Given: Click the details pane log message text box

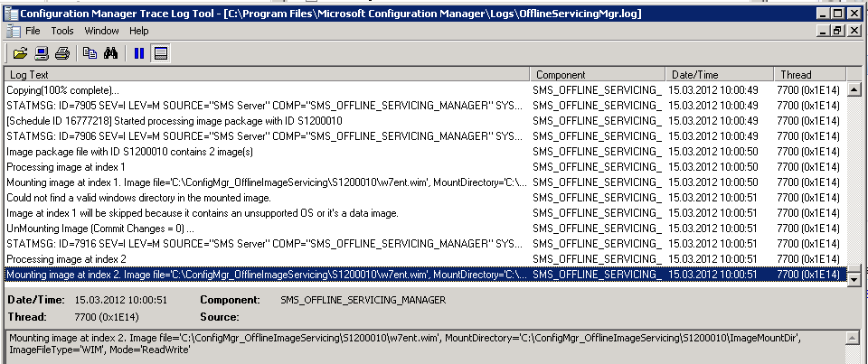Looking at the screenshot, I should [426, 346].
